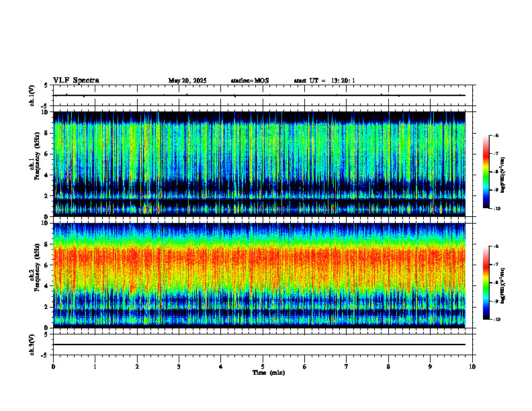Click the time axis tick label "9"
532x411 pixels.
tap(430, 367)
